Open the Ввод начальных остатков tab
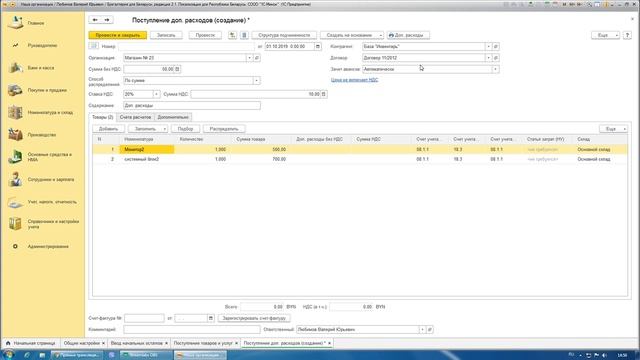 coord(137,343)
